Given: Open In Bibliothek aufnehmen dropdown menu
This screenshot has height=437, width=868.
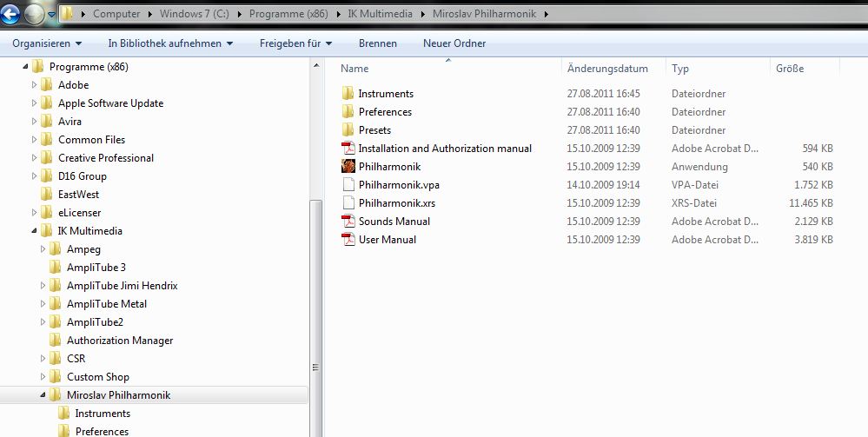Looking at the screenshot, I should pos(170,43).
